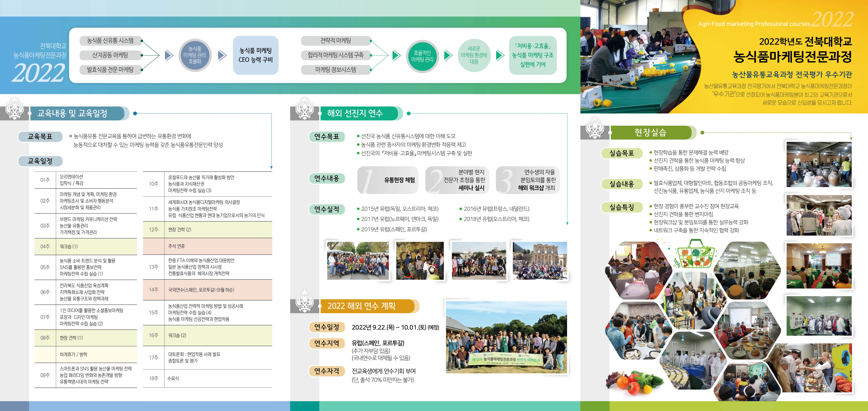Open the ancient ruins group photo
The height and width of the screenshot is (411, 868).
click(540, 261)
